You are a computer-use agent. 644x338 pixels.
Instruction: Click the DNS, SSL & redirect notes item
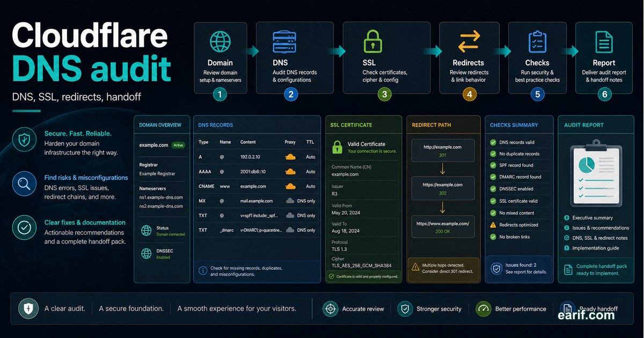click(596, 238)
